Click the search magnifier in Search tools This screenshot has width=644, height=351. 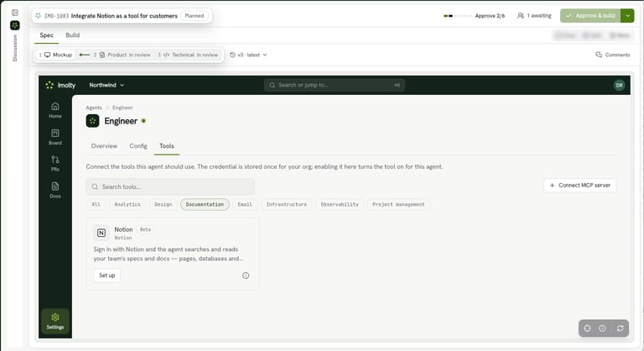(95, 186)
